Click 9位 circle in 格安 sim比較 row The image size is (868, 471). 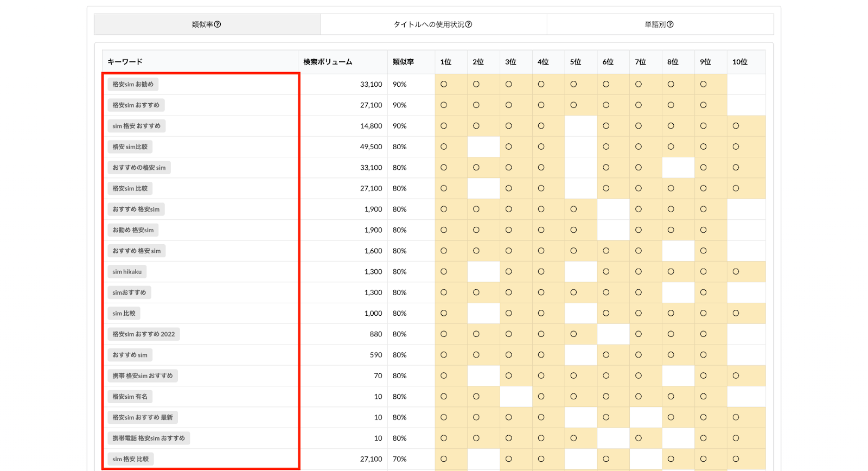coord(703,147)
